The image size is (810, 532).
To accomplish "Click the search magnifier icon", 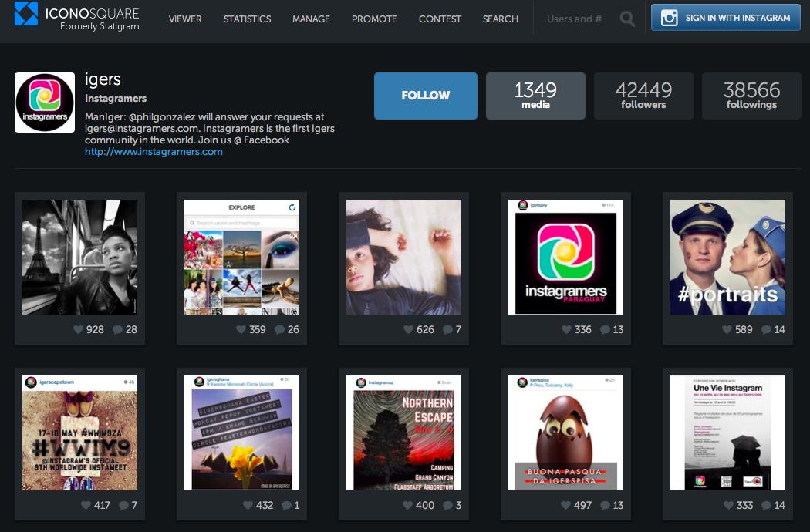I will pos(627,19).
